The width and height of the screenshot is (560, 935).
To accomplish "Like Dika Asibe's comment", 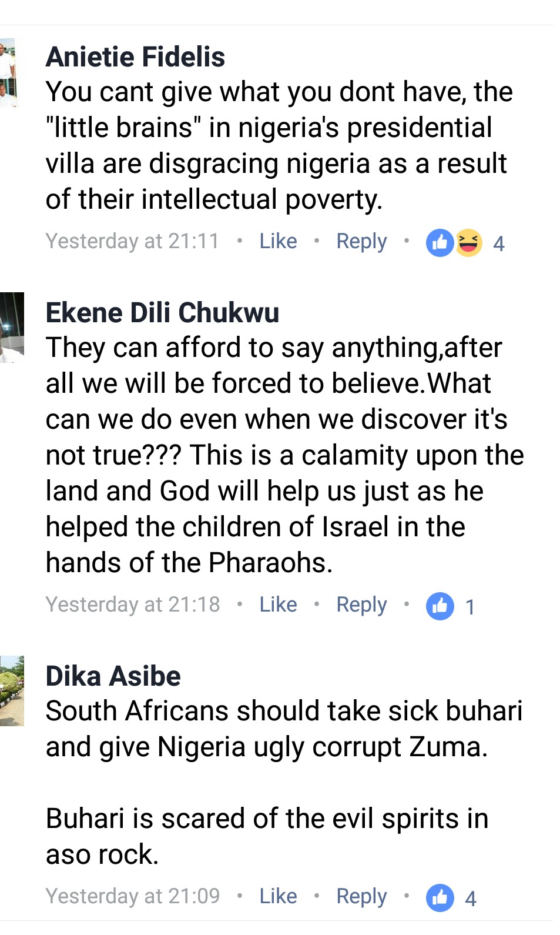I will tap(278, 896).
